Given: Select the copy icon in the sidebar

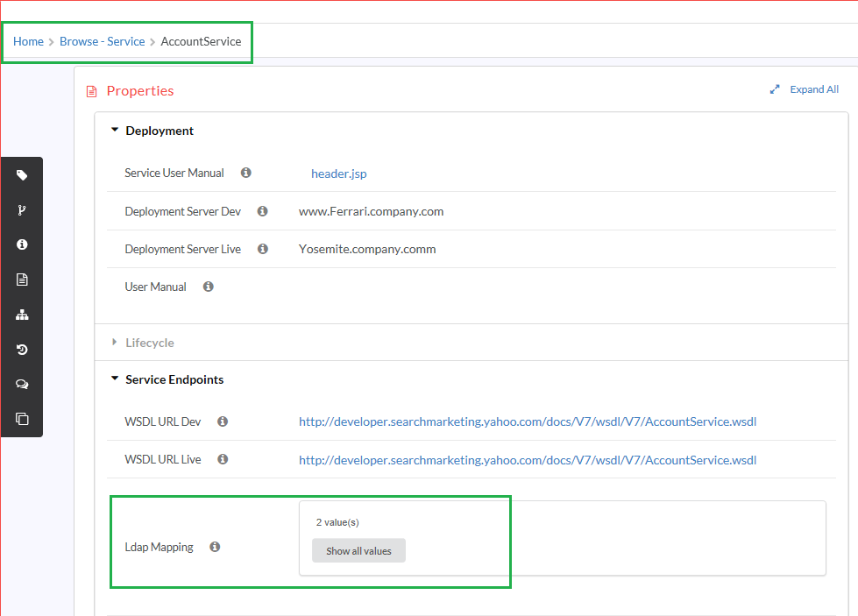Looking at the screenshot, I should coord(22,419).
